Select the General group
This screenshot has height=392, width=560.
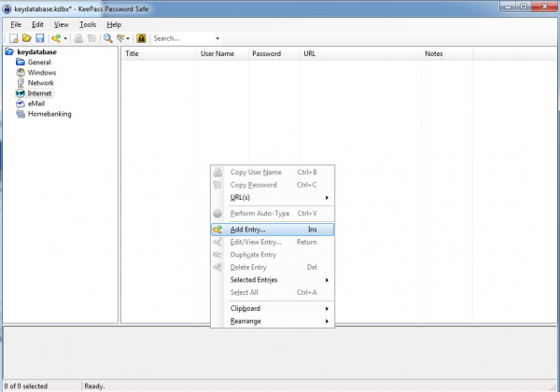pyautogui.click(x=39, y=63)
